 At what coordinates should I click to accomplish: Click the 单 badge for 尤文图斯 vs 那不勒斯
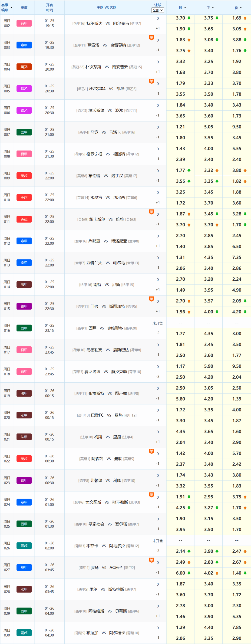[x=151, y=495]
